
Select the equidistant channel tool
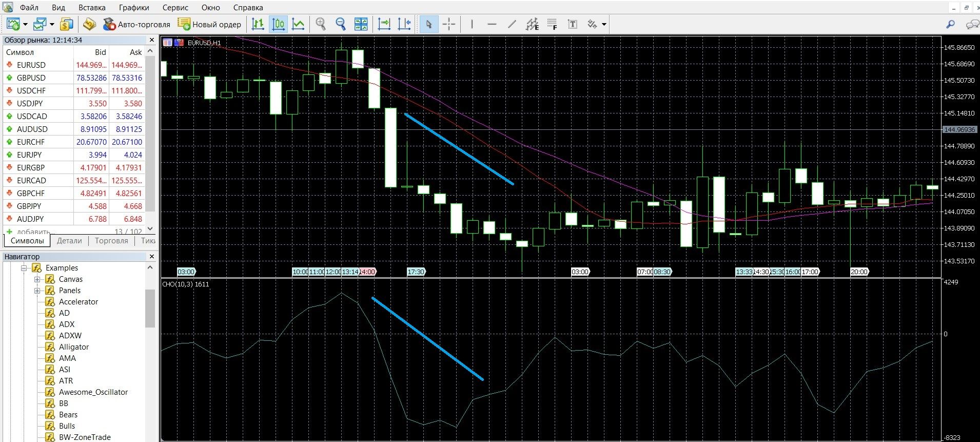click(532, 24)
